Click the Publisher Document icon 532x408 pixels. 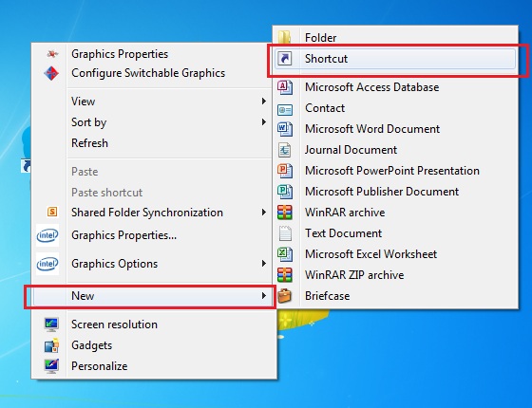(285, 192)
